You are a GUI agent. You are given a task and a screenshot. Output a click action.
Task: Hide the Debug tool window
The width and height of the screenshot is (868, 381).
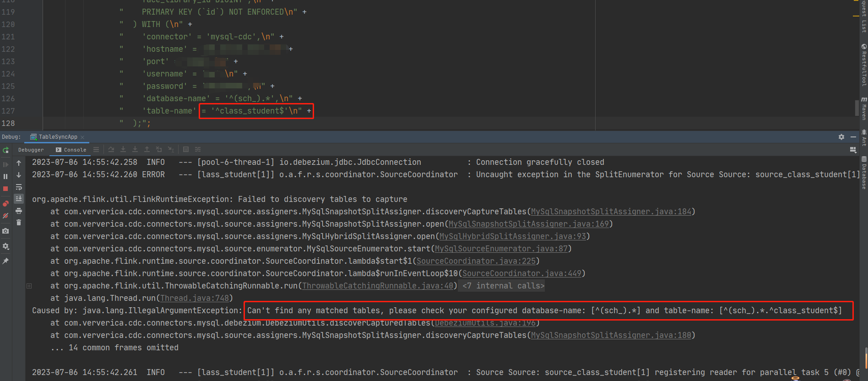(x=853, y=137)
